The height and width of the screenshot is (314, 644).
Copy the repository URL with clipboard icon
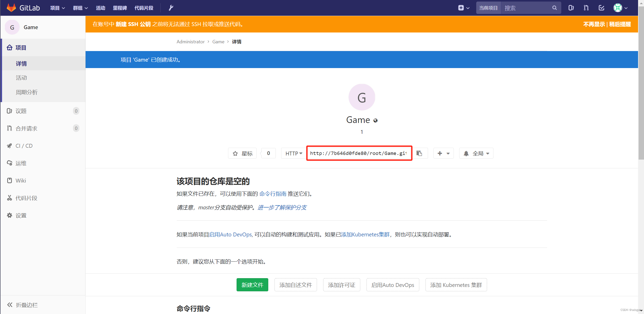pyautogui.click(x=419, y=153)
